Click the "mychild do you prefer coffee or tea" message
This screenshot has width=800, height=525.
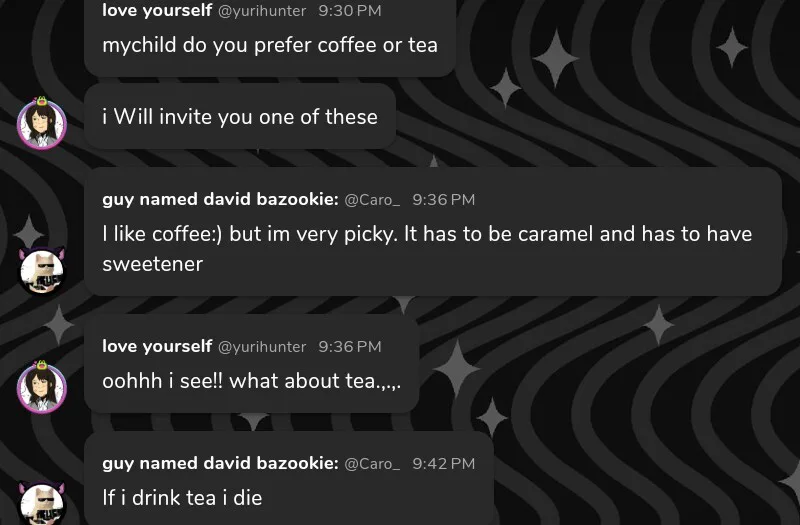pos(270,45)
